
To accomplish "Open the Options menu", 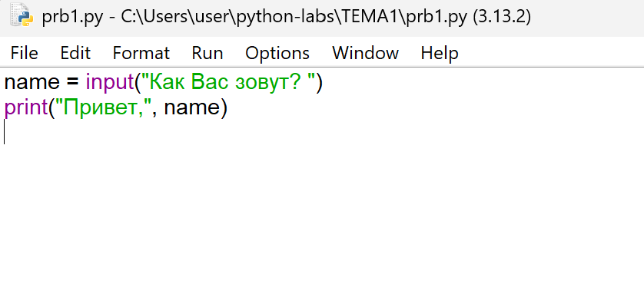I will click(277, 53).
